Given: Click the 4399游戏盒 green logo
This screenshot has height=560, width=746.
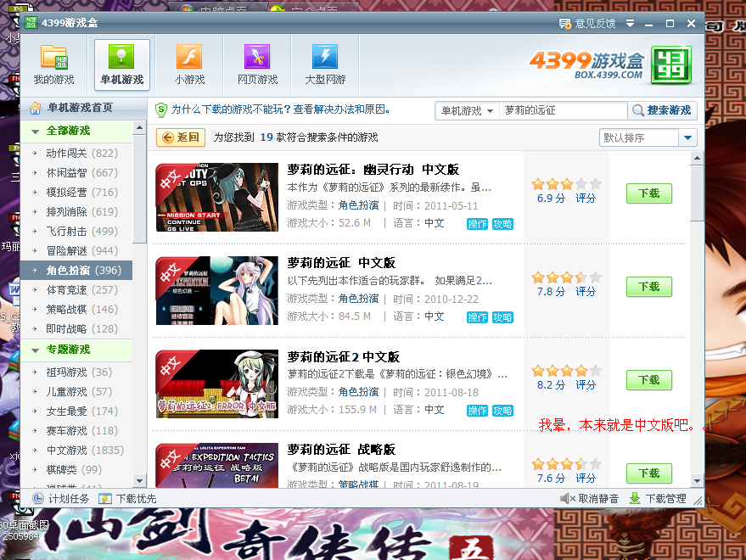Looking at the screenshot, I should click(670, 65).
